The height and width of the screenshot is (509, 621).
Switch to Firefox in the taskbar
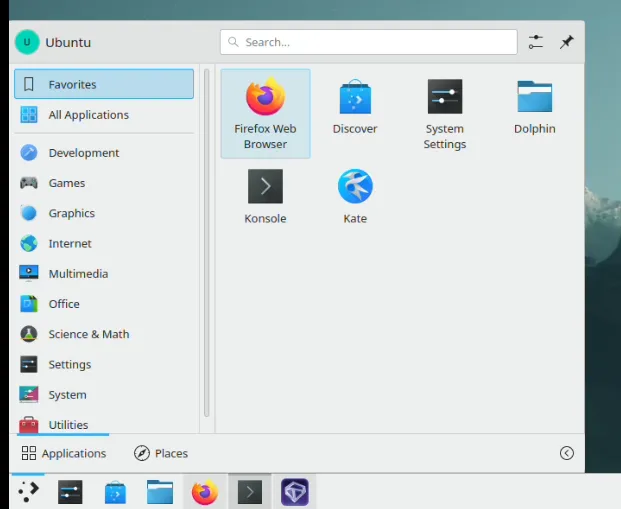tap(205, 492)
